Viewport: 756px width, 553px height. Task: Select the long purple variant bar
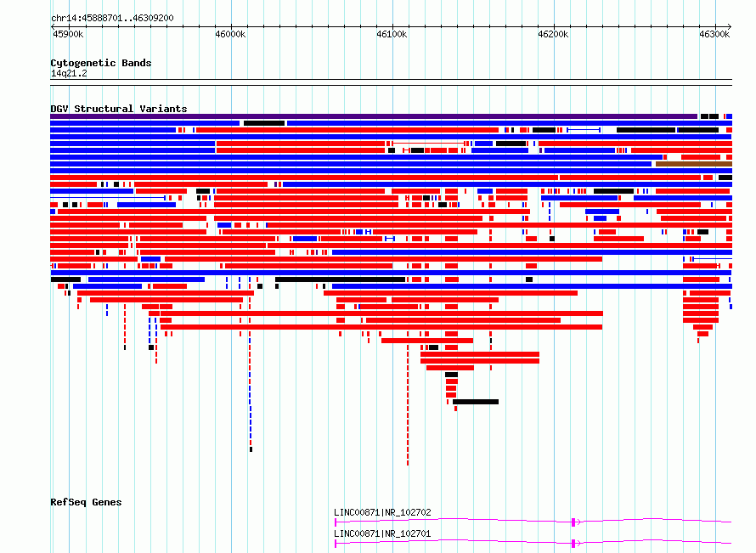click(374, 116)
